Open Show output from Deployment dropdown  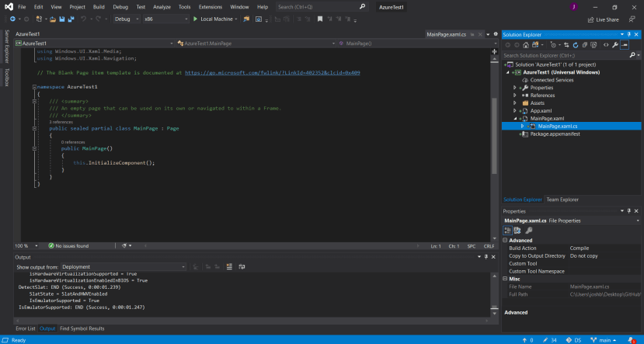pos(124,267)
